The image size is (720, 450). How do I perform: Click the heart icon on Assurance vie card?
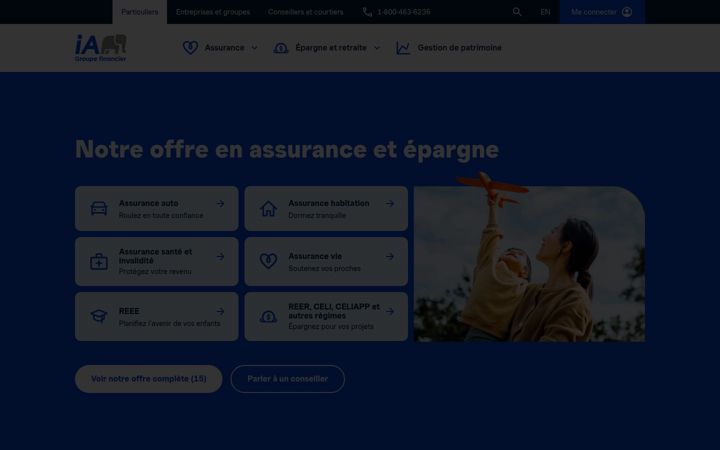click(268, 261)
